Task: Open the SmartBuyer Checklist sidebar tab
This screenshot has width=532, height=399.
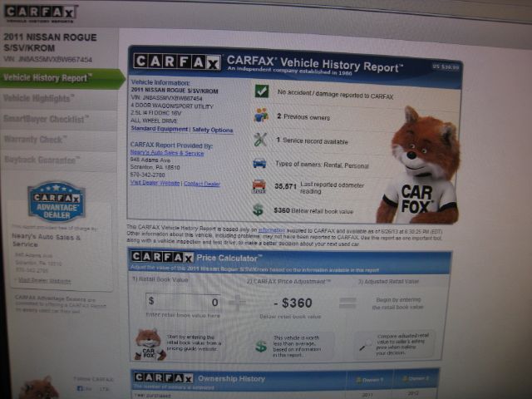Action: [x=47, y=119]
